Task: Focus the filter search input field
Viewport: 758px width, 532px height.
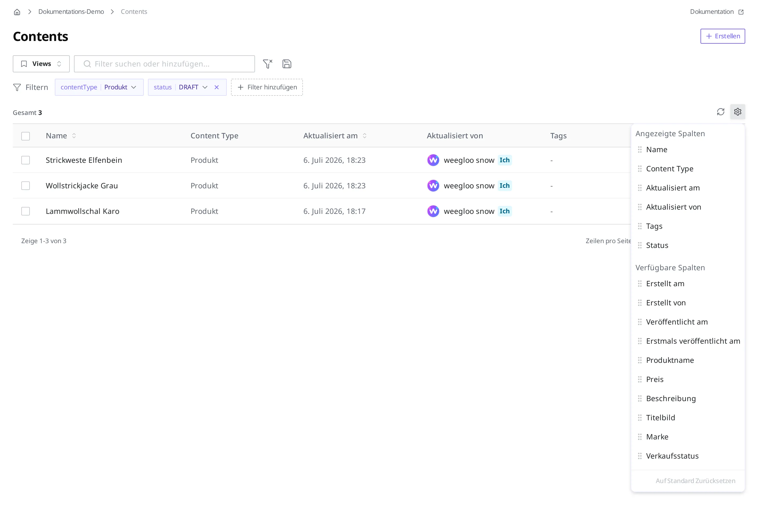Action: (x=164, y=64)
